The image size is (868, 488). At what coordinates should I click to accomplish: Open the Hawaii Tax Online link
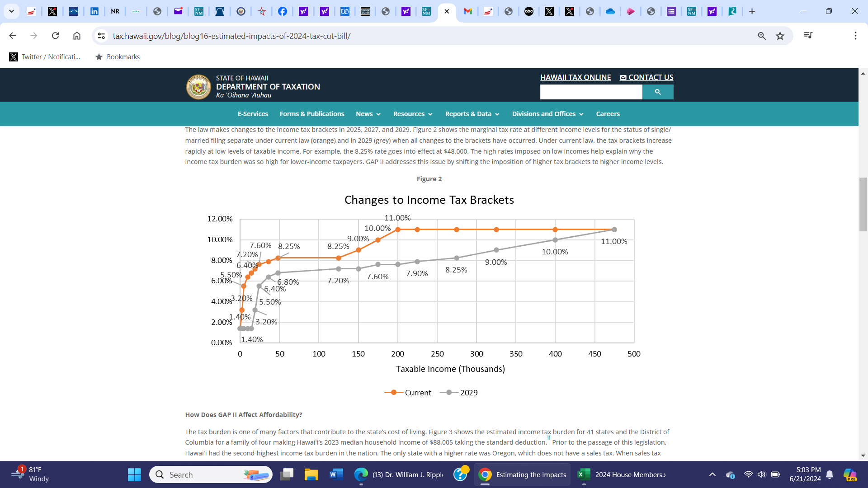point(575,77)
